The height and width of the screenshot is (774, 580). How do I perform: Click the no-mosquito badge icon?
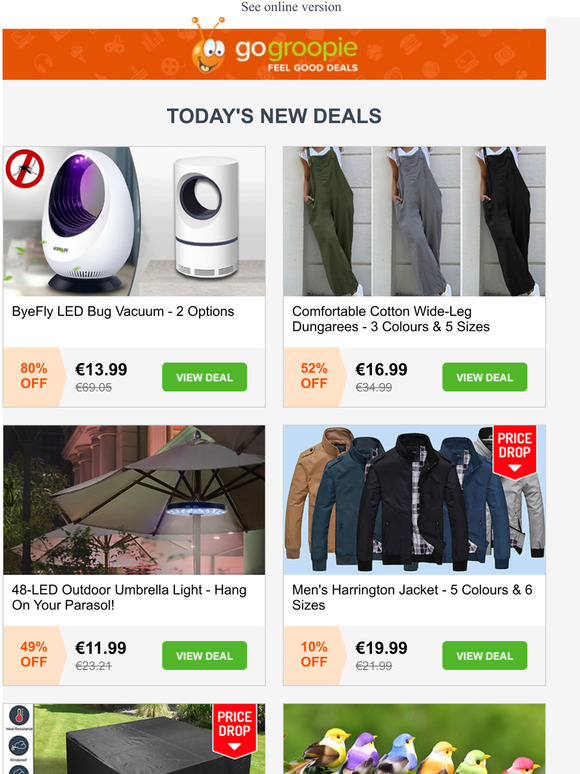coord(25,169)
